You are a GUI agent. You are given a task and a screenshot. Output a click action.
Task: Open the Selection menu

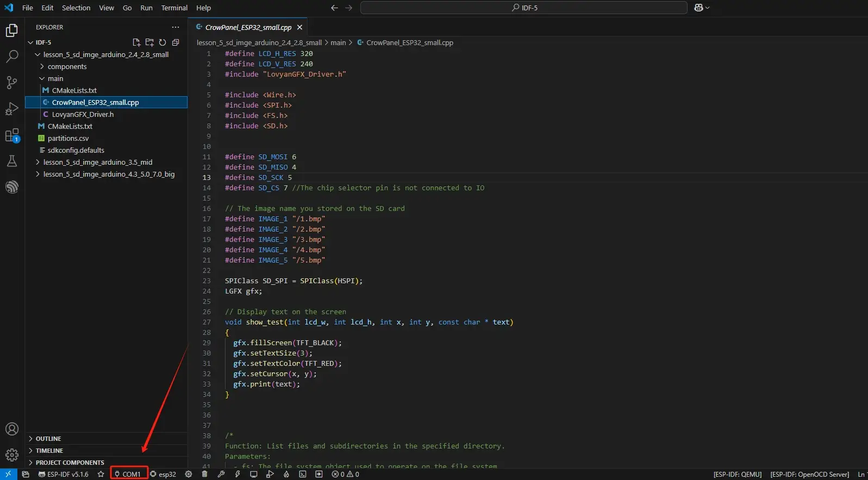click(x=76, y=8)
